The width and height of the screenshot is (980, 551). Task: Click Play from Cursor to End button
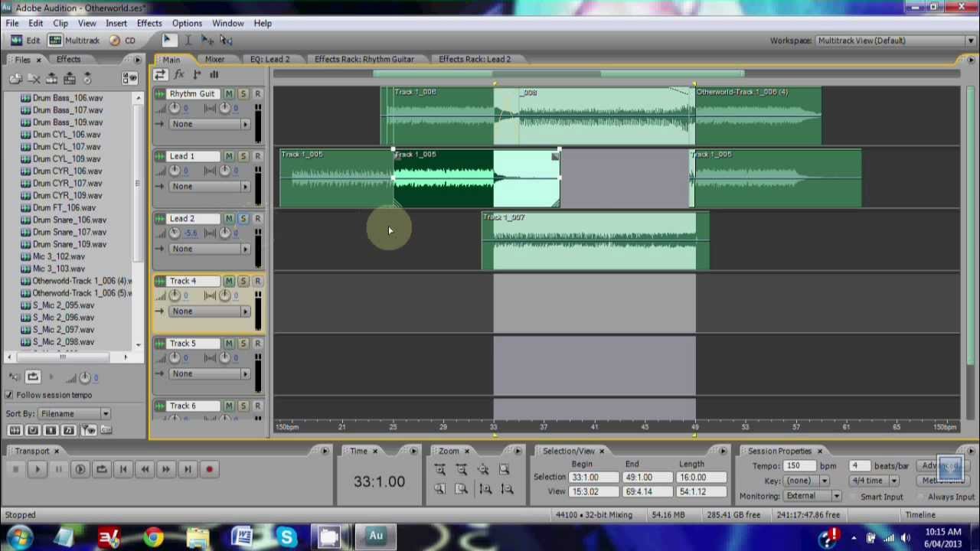tap(80, 470)
